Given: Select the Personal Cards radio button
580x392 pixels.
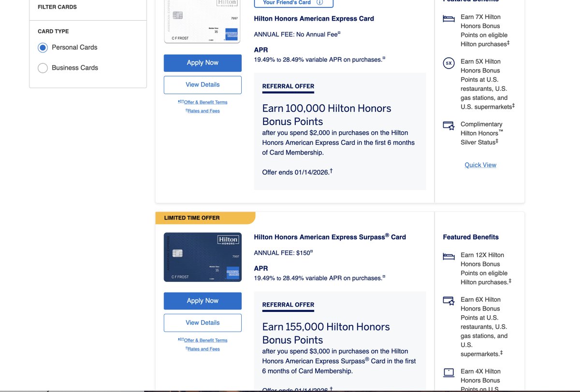Looking at the screenshot, I should pyautogui.click(x=43, y=47).
